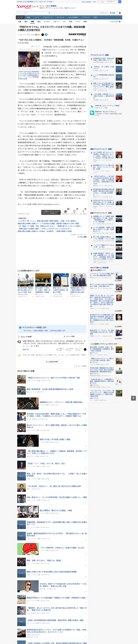
Task: Select the ライブ main navigation tab
Action: [x=37, y=17]
